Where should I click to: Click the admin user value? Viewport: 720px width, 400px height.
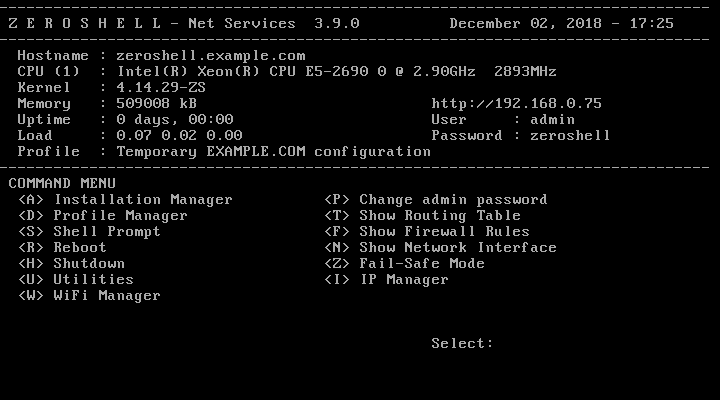pyautogui.click(x=552, y=120)
